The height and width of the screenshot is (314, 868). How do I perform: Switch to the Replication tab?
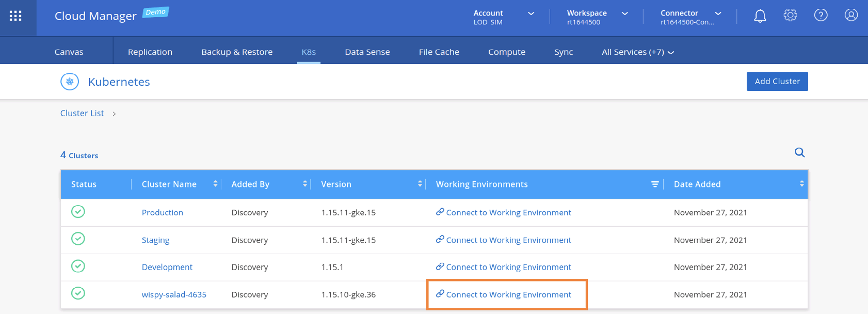tap(150, 52)
